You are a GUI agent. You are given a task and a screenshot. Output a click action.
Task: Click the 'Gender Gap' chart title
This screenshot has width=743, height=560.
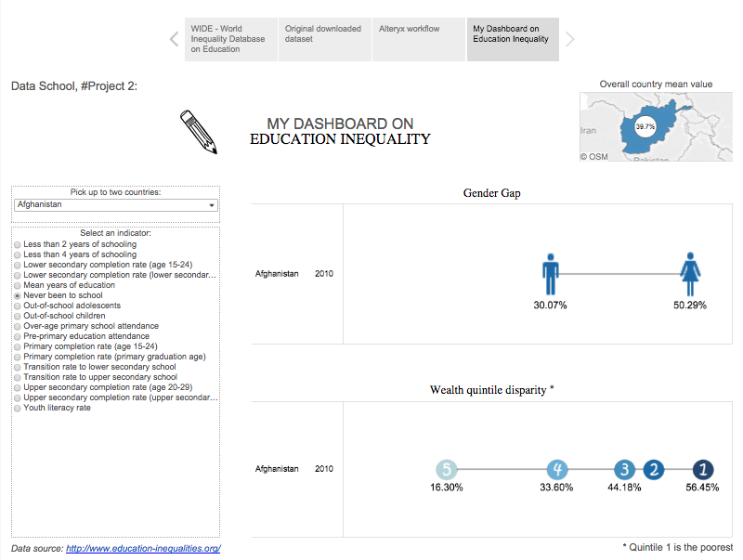tap(492, 193)
